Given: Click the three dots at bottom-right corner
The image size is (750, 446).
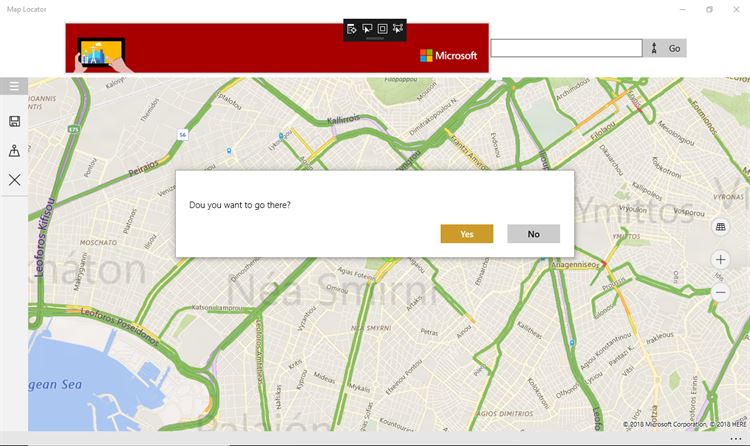Looking at the screenshot, I should click(736, 439).
